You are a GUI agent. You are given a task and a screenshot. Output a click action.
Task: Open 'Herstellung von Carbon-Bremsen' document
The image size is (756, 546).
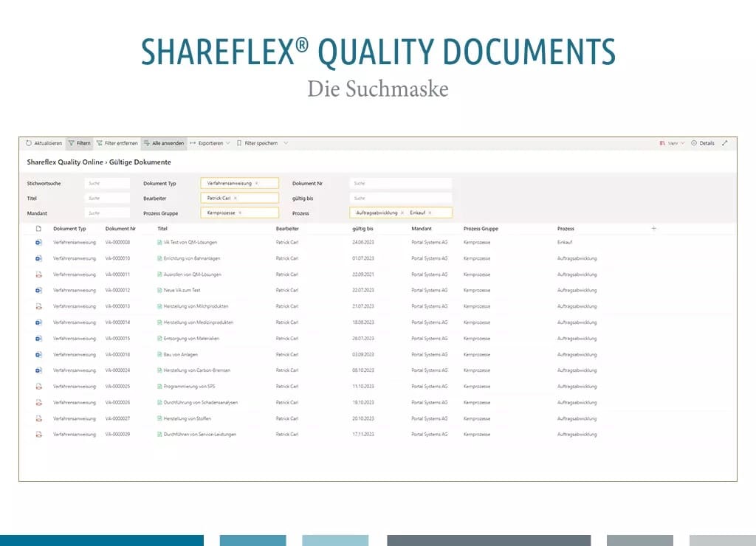point(193,370)
